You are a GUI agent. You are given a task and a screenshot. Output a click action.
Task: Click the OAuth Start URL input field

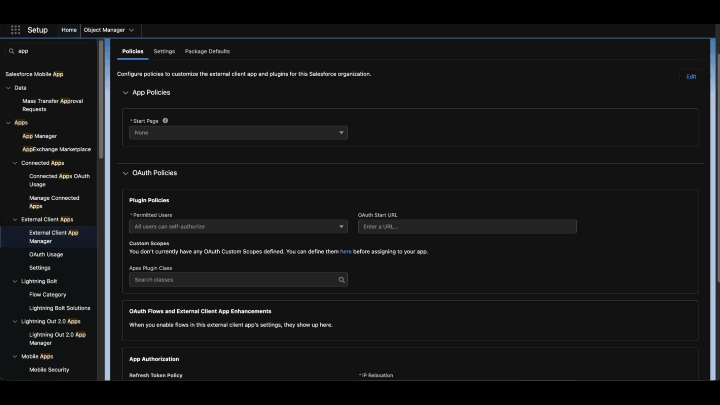pos(467,226)
